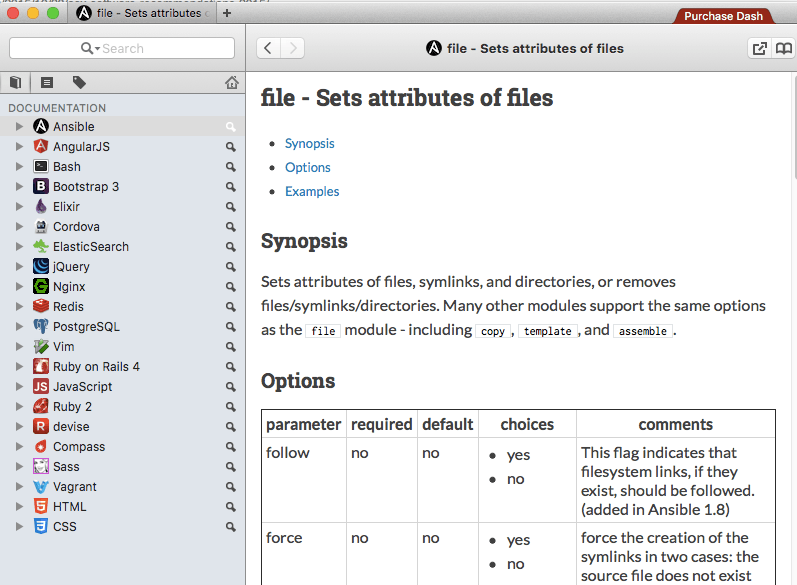Go forward with the right arrow
The width and height of the screenshot is (797, 585).
point(292,48)
